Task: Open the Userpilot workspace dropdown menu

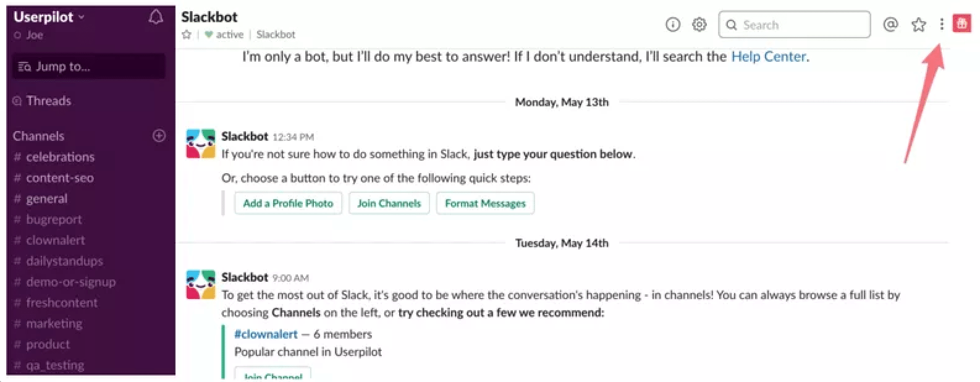Action: point(49,17)
